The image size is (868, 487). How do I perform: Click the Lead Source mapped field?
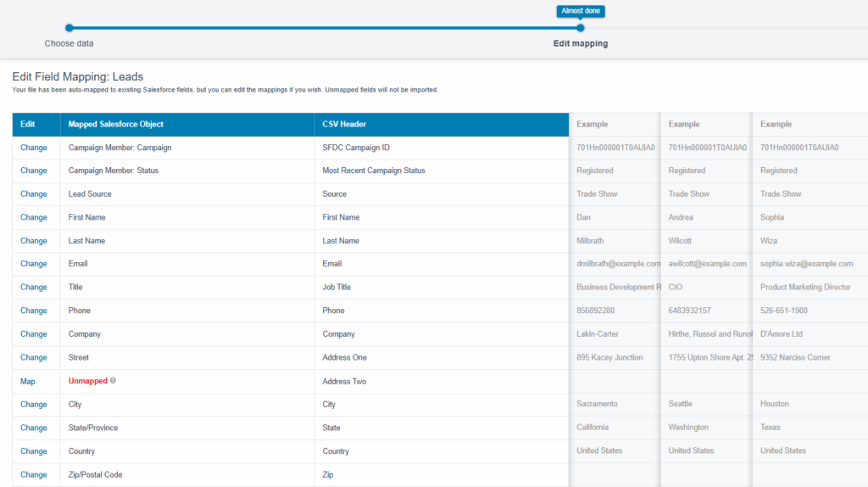click(90, 194)
